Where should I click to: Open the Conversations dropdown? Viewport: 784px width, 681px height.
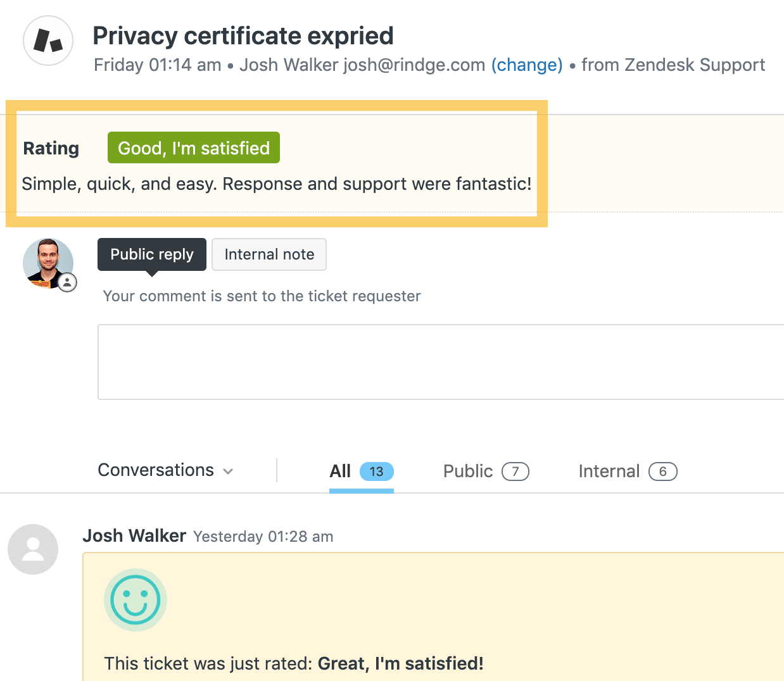coord(165,470)
